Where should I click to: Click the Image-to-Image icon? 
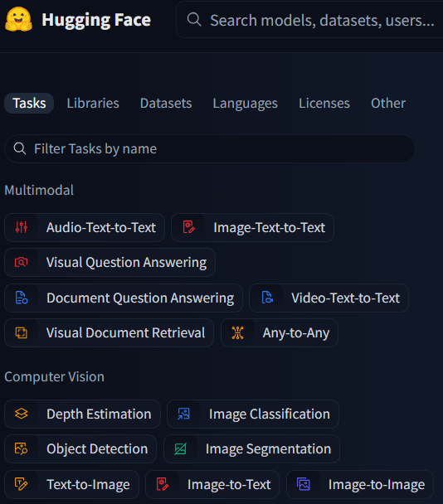(x=304, y=484)
